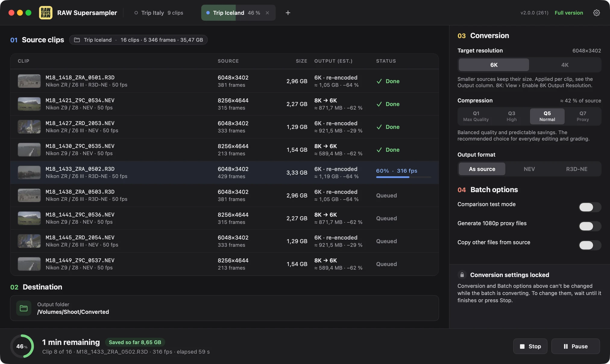Set output format to NEV

coord(529,169)
